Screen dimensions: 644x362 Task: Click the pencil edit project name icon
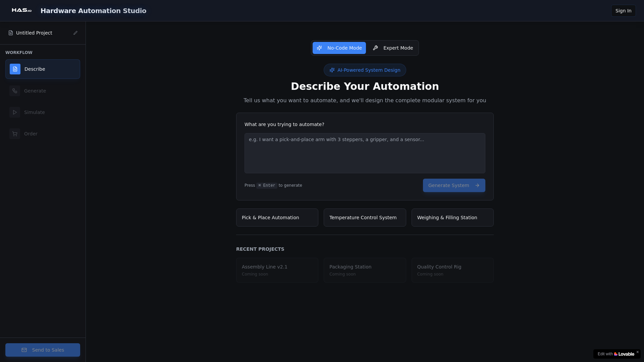pyautogui.click(x=75, y=33)
